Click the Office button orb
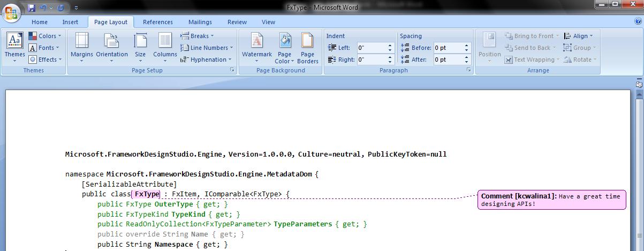The image size is (644, 251). click(x=11, y=11)
